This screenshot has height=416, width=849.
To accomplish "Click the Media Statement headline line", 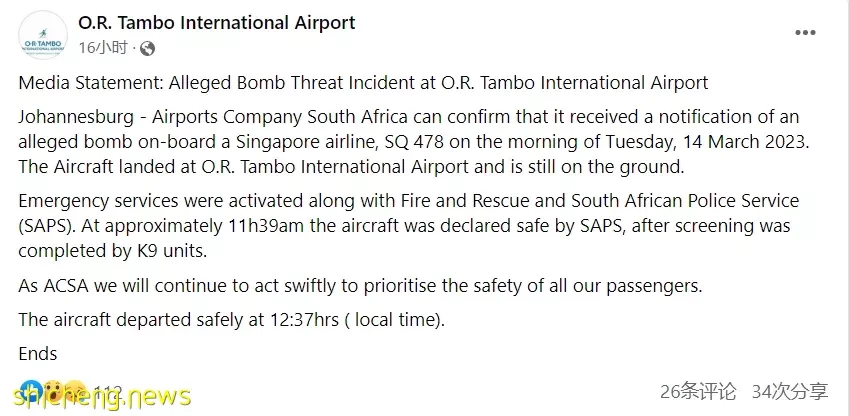I will click(x=363, y=83).
